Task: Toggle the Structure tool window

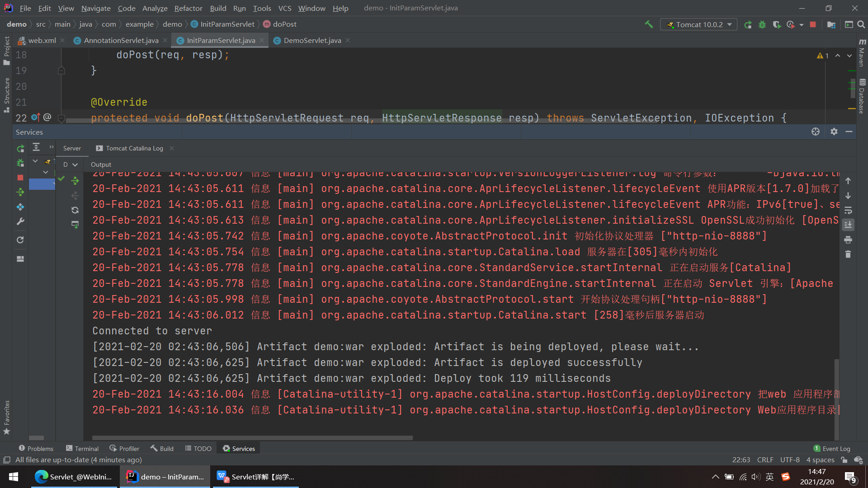Action: [6, 95]
